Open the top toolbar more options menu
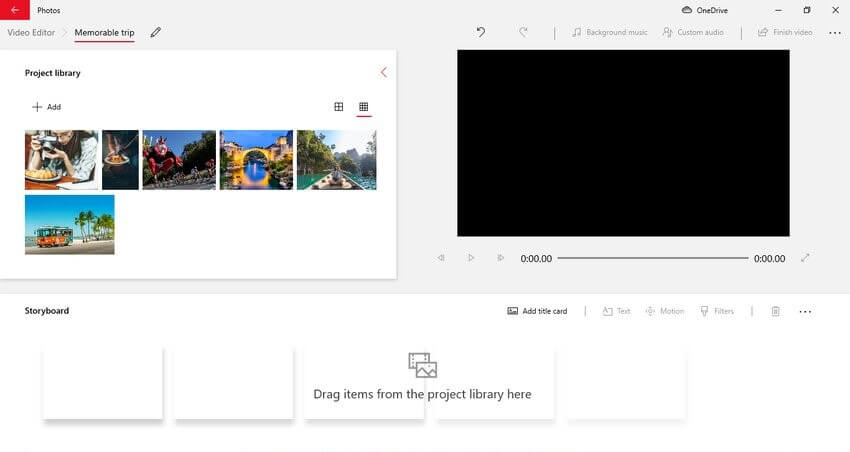This screenshot has width=850, height=452. pyautogui.click(x=835, y=33)
